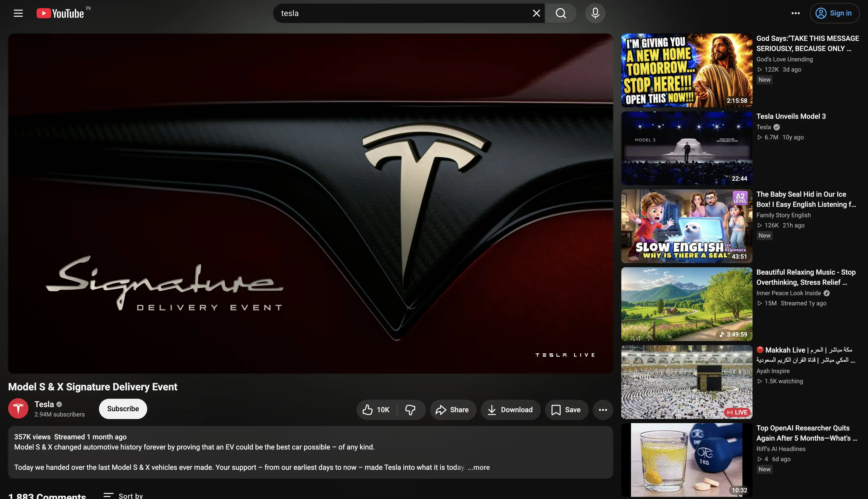Subscribe to the Tesla channel
The width and height of the screenshot is (868, 499).
coord(123,409)
